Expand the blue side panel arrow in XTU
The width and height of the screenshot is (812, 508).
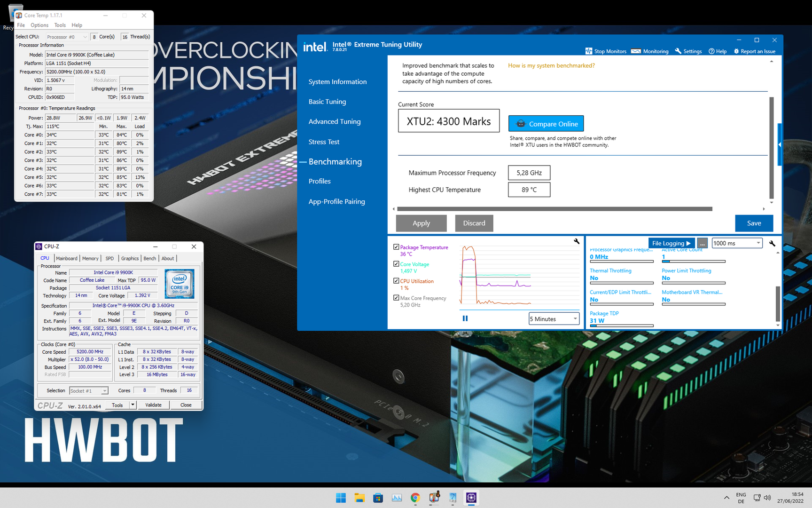click(x=780, y=144)
